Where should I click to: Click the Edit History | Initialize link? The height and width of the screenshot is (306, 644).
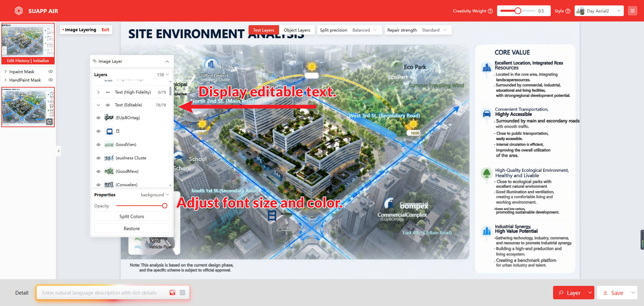pos(28,61)
